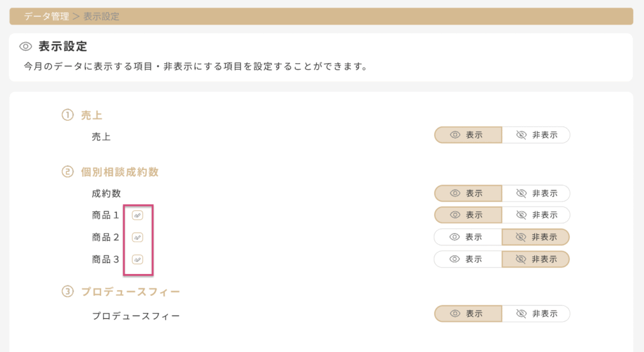Image resolution: width=644 pixels, height=352 pixels.
Task: Go to データ管理 in the breadcrumb
Action: [47, 16]
